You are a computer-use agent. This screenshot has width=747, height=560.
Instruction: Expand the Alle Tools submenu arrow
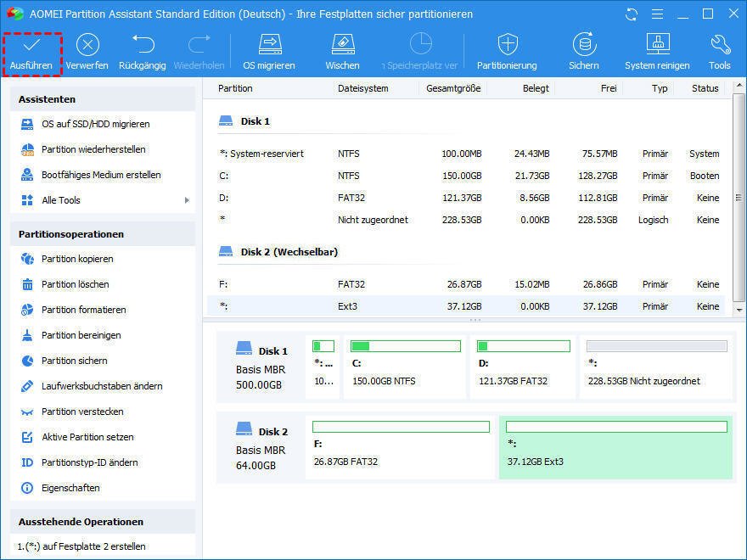point(187,200)
